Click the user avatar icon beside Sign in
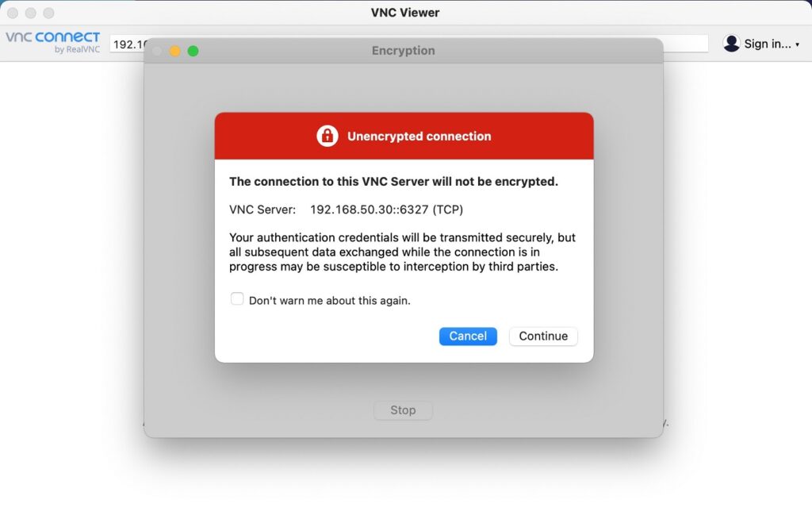Viewport: 812px width, 523px height. click(x=731, y=44)
